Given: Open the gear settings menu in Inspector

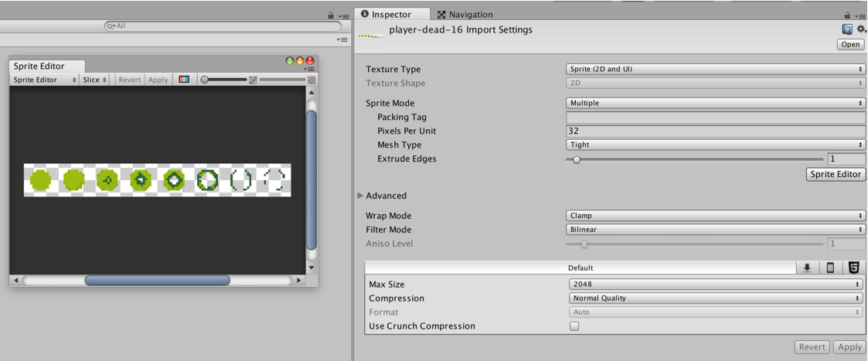Looking at the screenshot, I should coord(861,29).
